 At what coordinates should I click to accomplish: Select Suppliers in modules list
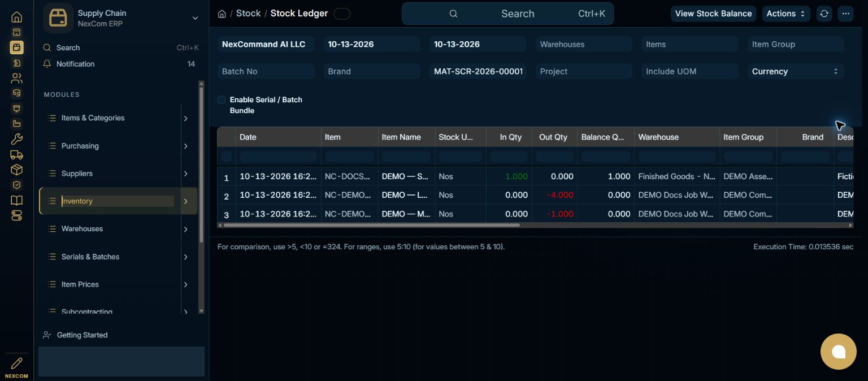[x=77, y=174]
